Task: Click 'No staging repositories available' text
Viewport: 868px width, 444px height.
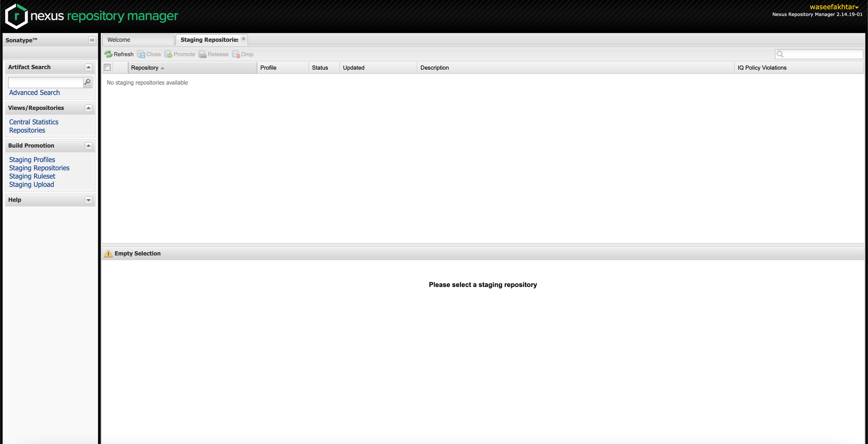Action: pyautogui.click(x=148, y=83)
